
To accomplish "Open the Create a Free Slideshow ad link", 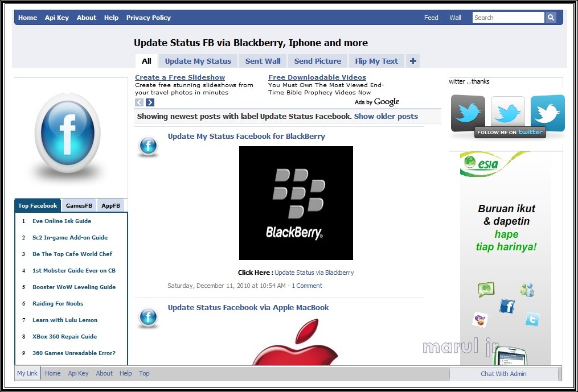I will coord(180,77).
